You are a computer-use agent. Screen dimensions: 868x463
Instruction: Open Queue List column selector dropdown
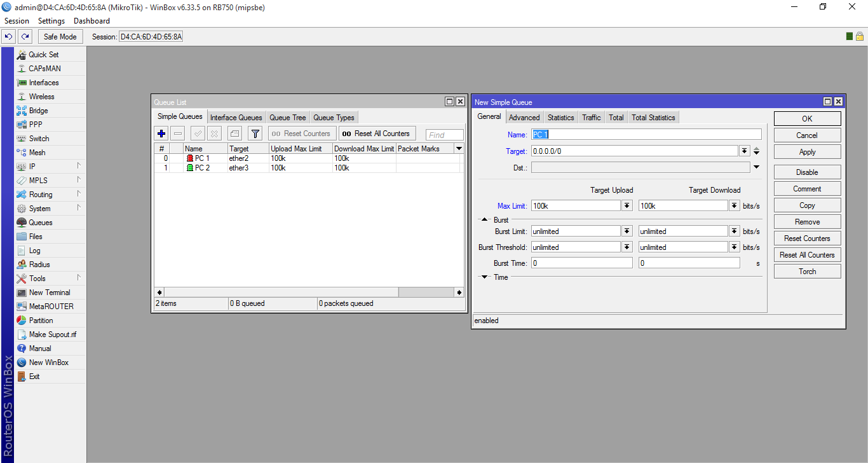coord(459,149)
